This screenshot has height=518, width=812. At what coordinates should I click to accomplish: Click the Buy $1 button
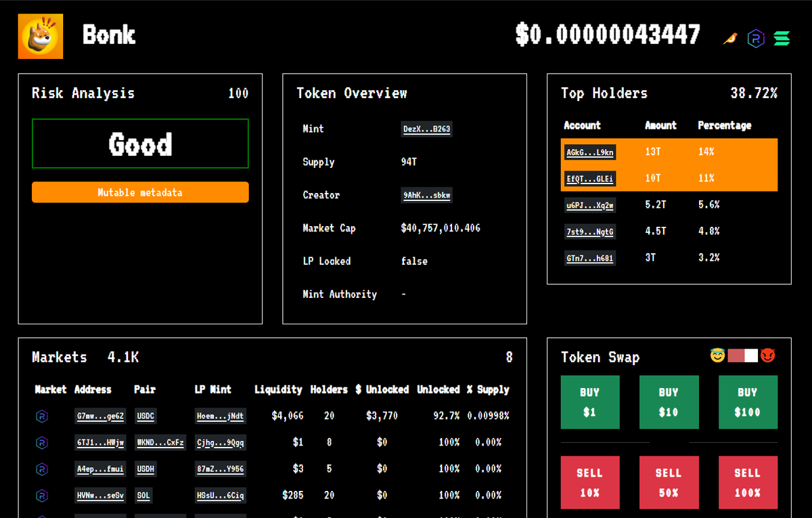[590, 402]
